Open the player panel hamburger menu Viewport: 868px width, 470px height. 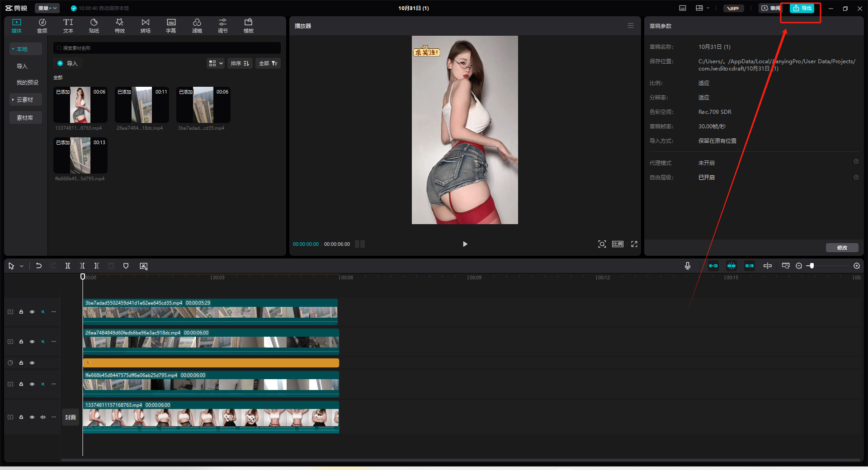[631, 26]
